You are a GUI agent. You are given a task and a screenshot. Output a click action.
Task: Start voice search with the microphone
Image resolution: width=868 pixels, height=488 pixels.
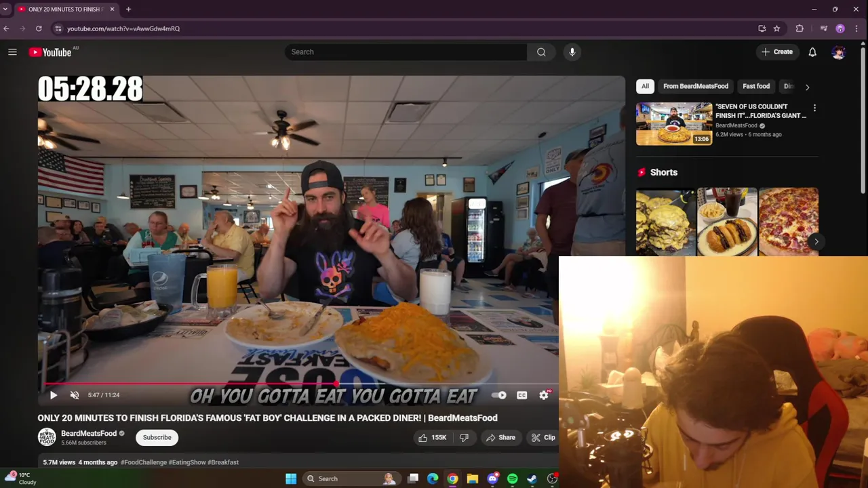[x=572, y=52]
